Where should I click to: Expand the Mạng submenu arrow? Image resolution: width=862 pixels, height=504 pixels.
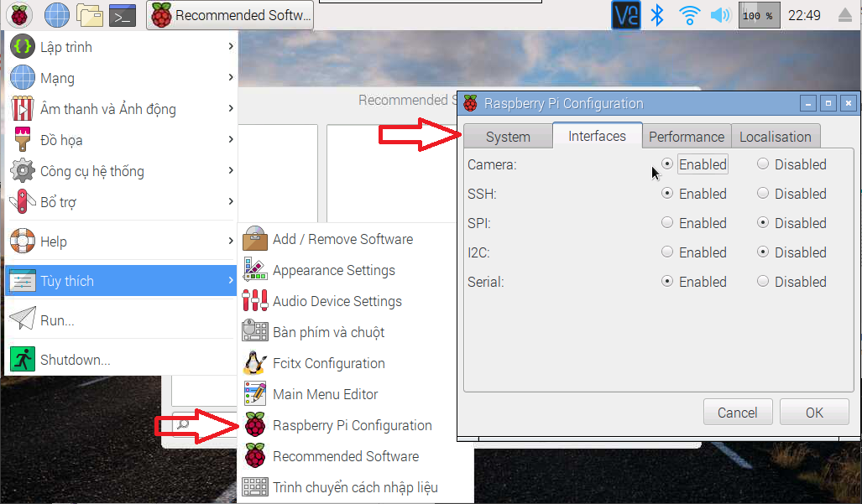(x=231, y=77)
